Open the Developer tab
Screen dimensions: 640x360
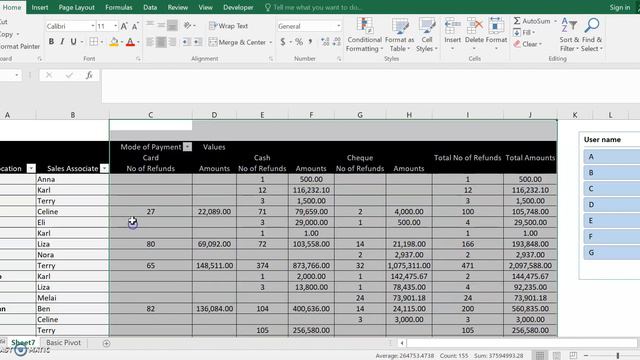[238, 7]
